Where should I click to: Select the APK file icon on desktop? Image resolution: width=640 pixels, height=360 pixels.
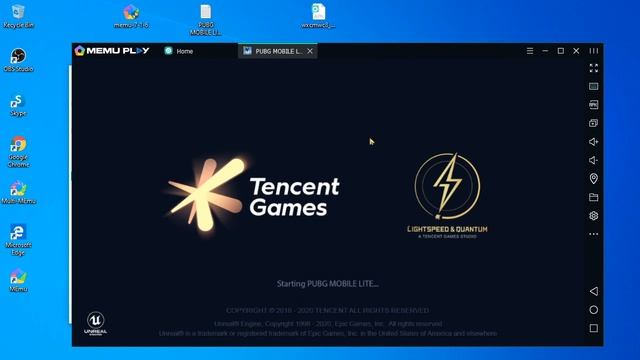coord(318,16)
